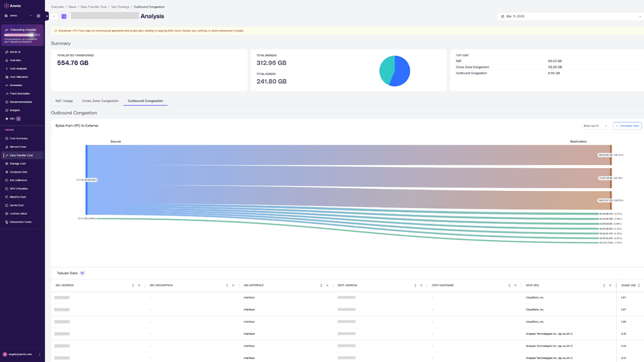Image resolution: width=644 pixels, height=362 pixels.
Task: Click the Onboarding Checklist progress bar
Action: tap(19, 35)
